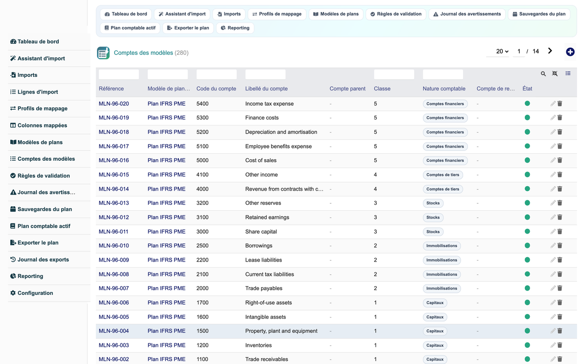The height and width of the screenshot is (364, 588).
Task: Select the "Retained earnings" label cell
Action: pos(267,218)
